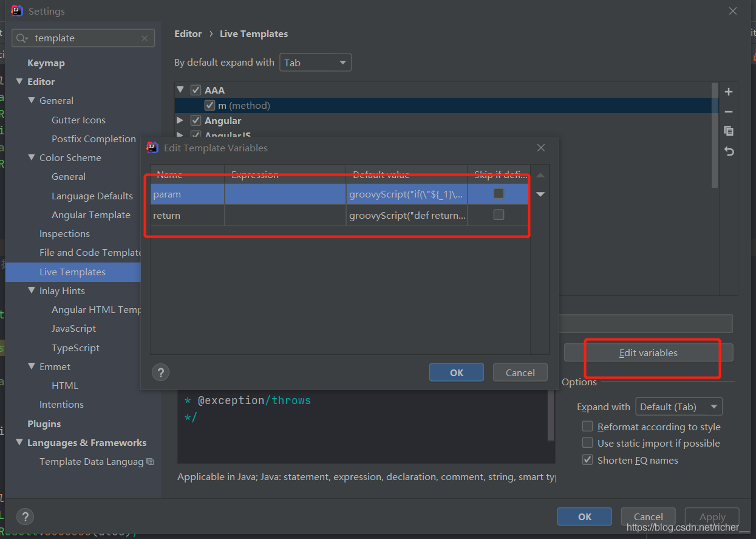Open Intentions settings page
756x539 pixels.
click(61, 405)
